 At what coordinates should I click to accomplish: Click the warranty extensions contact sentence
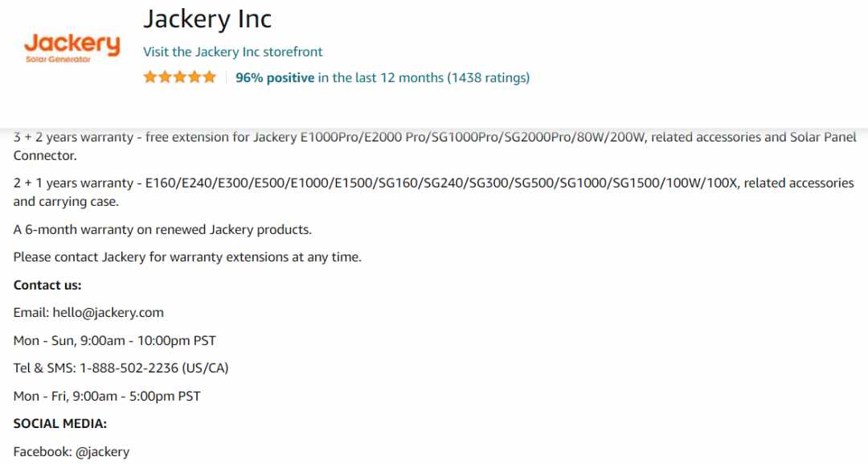(187, 257)
